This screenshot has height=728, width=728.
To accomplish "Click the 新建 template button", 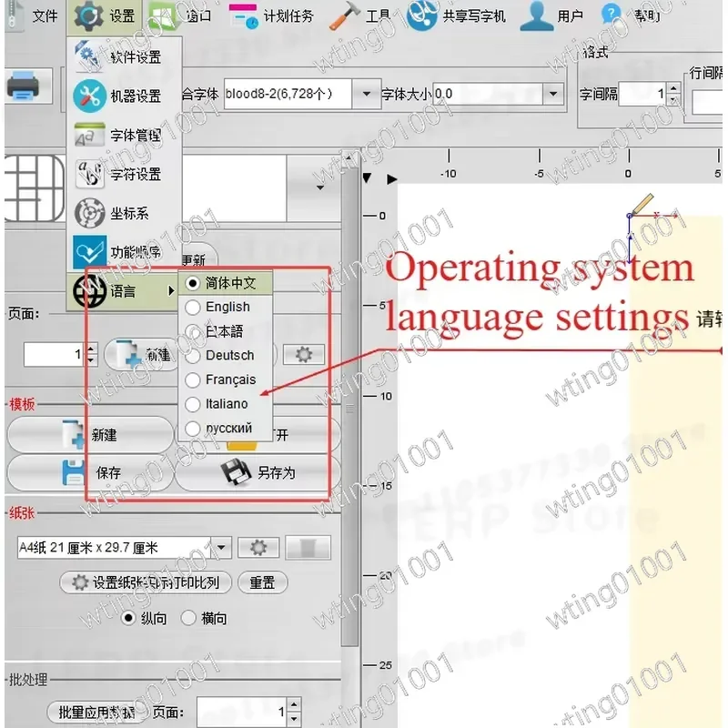I will tap(90, 435).
